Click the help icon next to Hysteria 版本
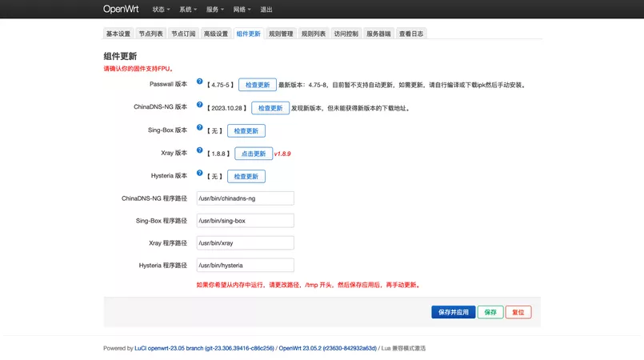Viewport: 644px width, 360px height. pyautogui.click(x=200, y=174)
